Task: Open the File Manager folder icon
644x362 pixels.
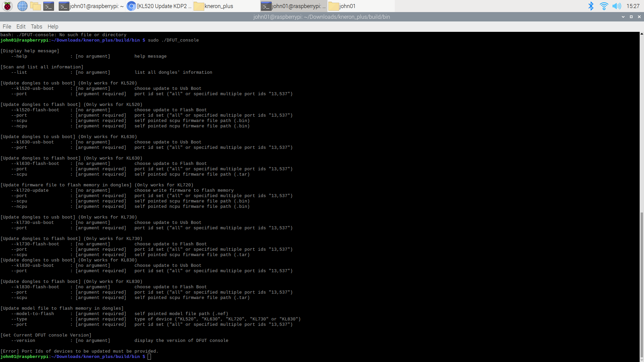Action: (x=36, y=6)
